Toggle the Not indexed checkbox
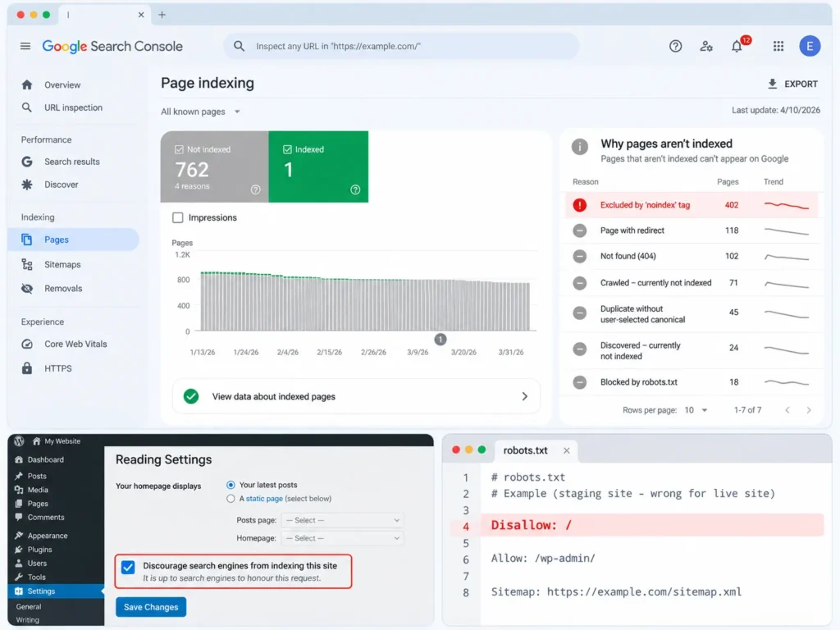 (x=179, y=149)
